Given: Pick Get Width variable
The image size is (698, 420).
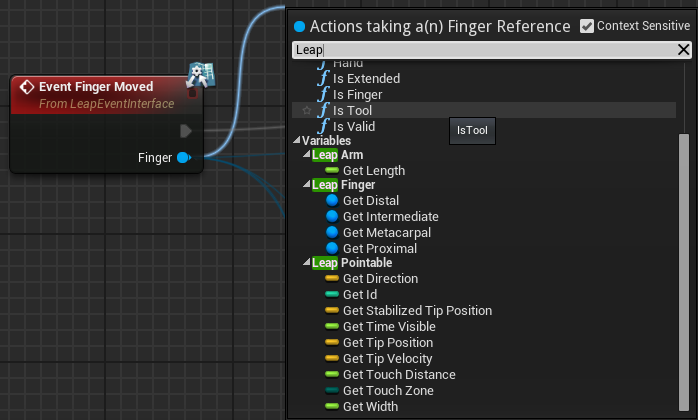Looking at the screenshot, I should (361, 407).
